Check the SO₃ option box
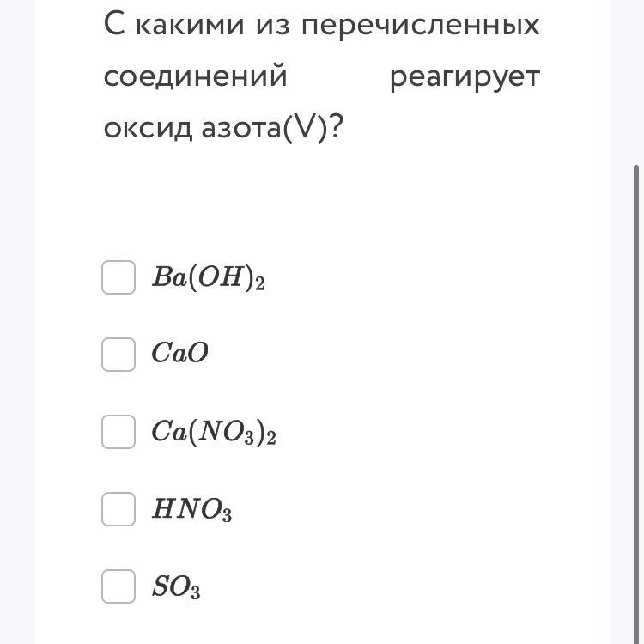This screenshot has height=644, width=644. 118,586
